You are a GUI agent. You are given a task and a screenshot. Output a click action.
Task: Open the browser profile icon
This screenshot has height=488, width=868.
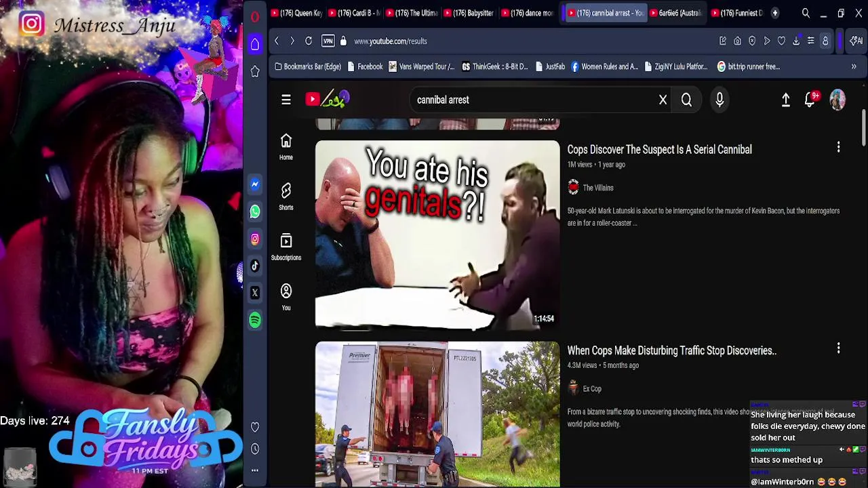825,41
